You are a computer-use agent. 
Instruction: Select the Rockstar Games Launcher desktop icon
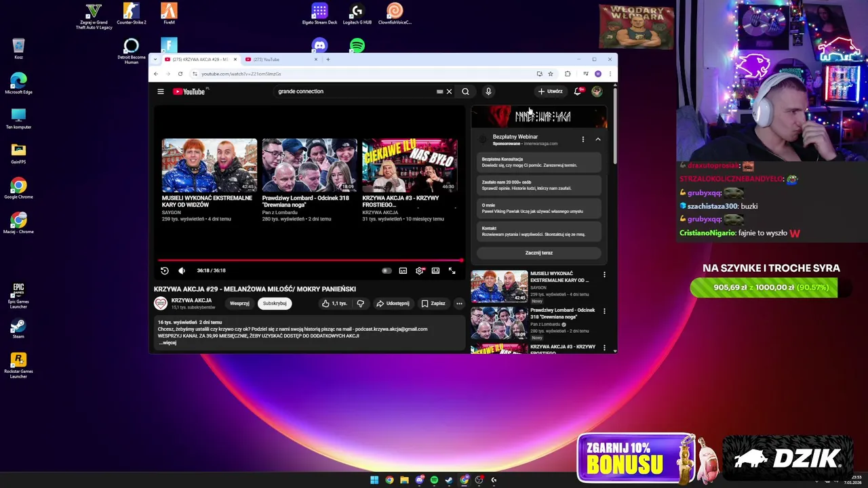(x=18, y=365)
